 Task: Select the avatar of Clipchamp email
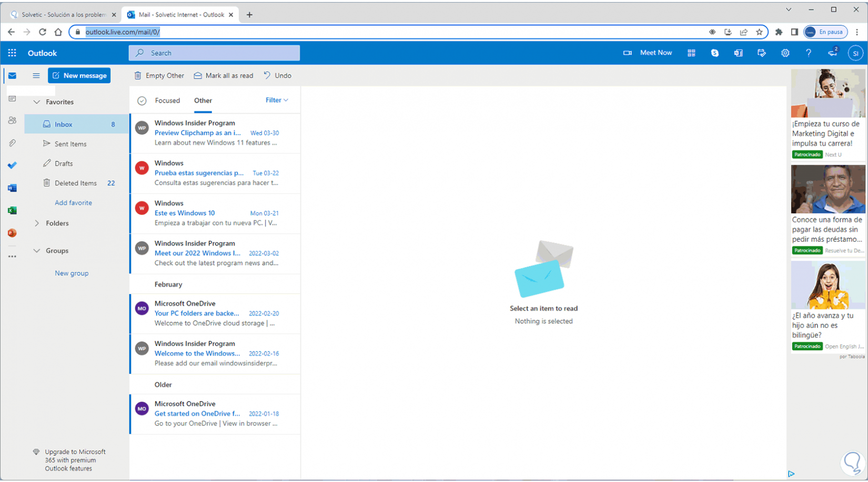(x=142, y=128)
